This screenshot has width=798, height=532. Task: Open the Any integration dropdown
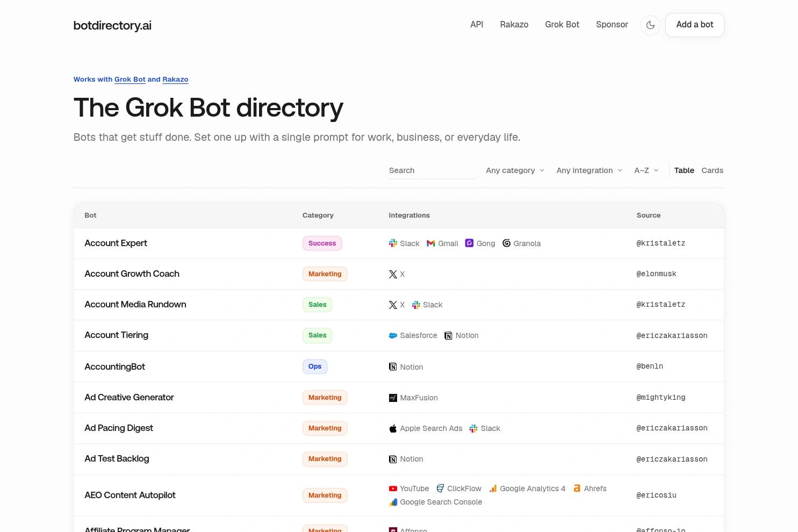[589, 170]
